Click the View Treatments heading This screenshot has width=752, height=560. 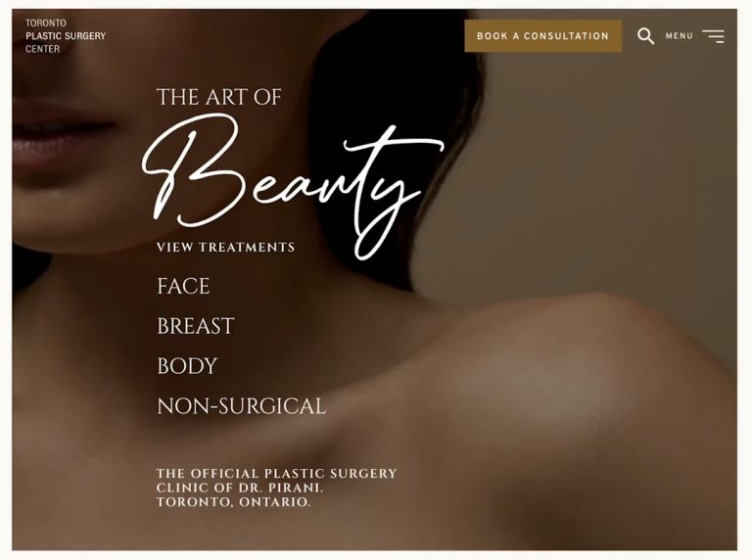(225, 248)
